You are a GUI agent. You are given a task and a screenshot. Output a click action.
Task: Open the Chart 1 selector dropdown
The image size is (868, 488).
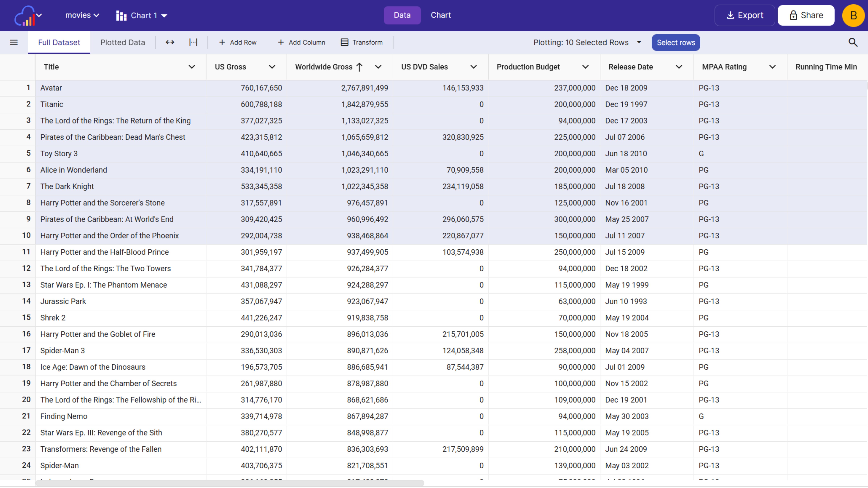[x=142, y=16]
